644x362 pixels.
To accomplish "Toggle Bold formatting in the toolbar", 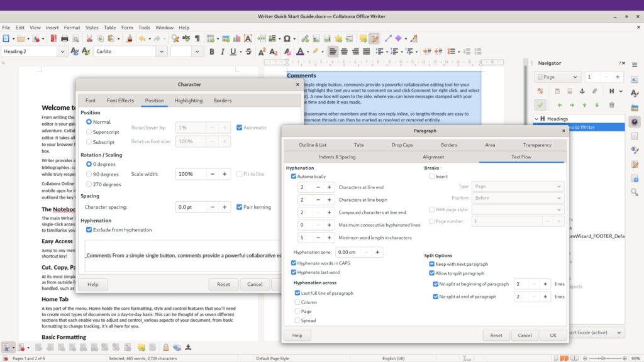I will (x=212, y=52).
